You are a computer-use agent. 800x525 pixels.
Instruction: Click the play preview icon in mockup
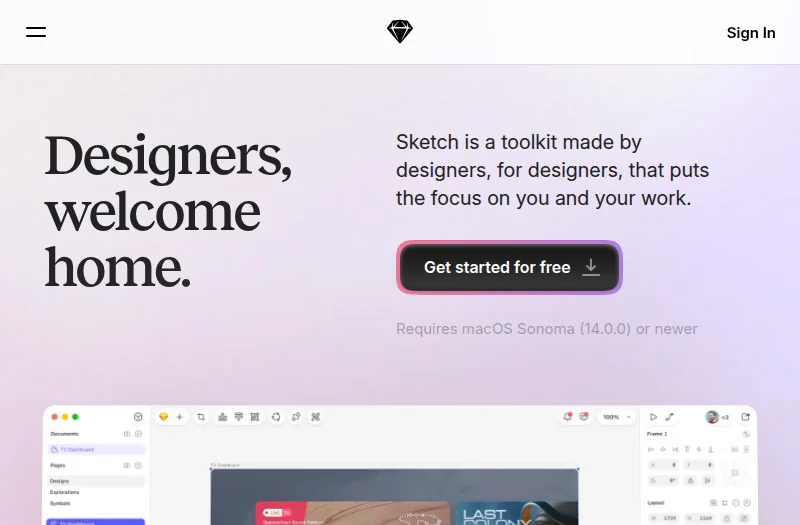point(653,417)
